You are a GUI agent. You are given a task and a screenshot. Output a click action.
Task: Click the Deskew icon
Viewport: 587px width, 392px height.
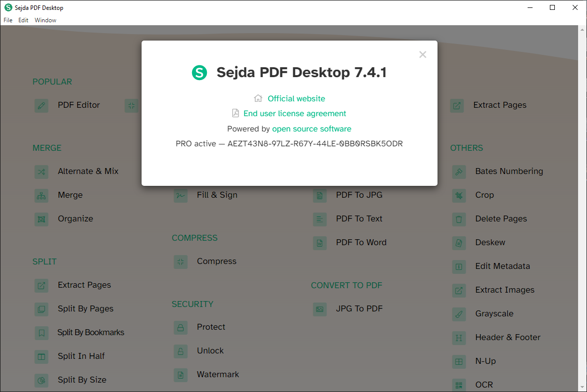pos(459,243)
